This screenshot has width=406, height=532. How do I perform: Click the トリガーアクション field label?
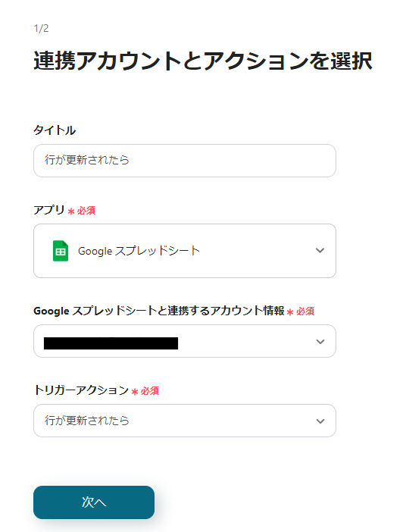81,390
